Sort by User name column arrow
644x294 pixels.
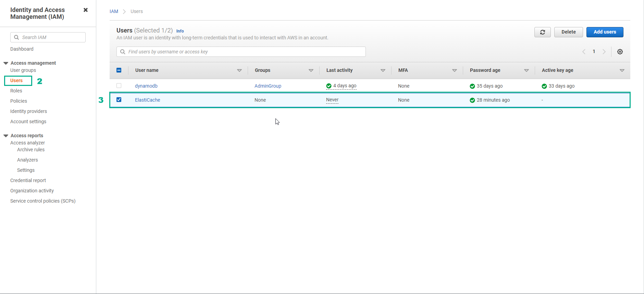239,71
